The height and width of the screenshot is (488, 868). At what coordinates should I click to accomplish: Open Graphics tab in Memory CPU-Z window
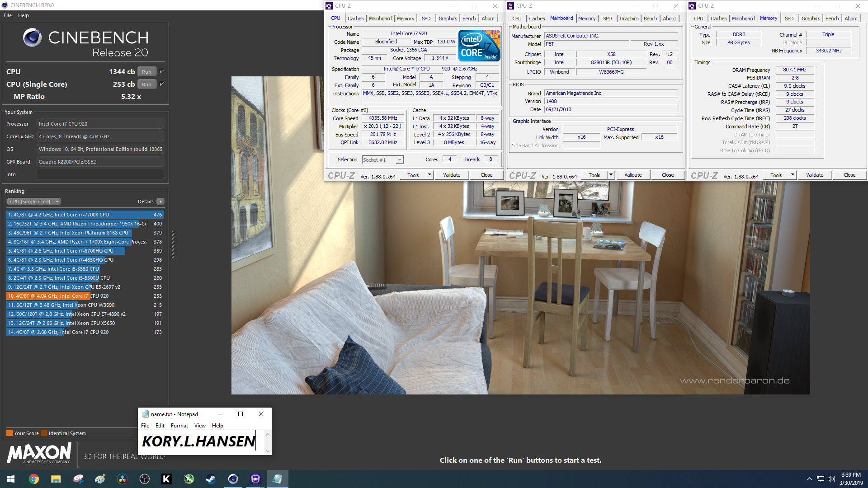point(811,19)
